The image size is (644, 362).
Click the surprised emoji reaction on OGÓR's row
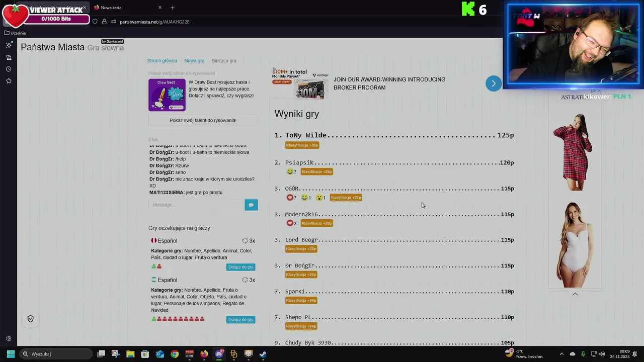tap(320, 198)
